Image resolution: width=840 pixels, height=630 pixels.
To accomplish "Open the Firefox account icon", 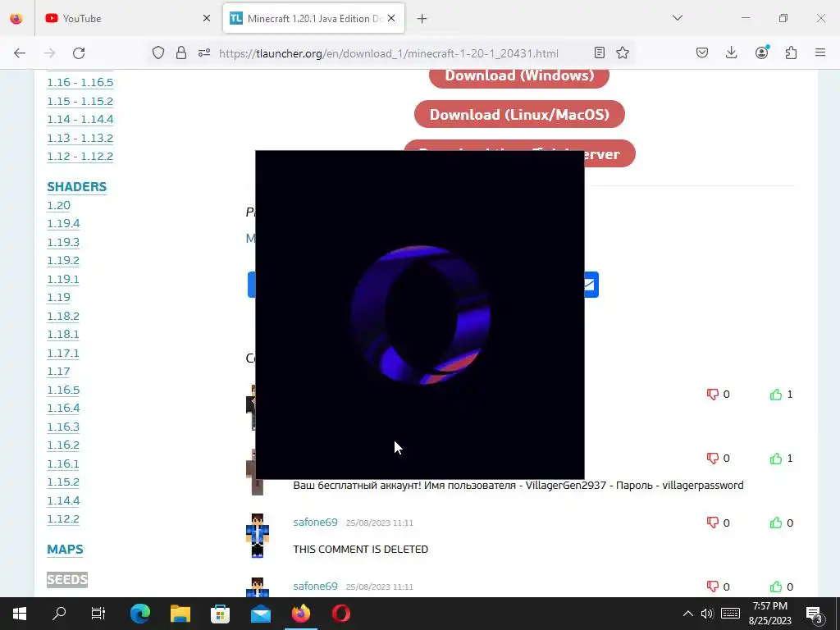I will [x=761, y=52].
